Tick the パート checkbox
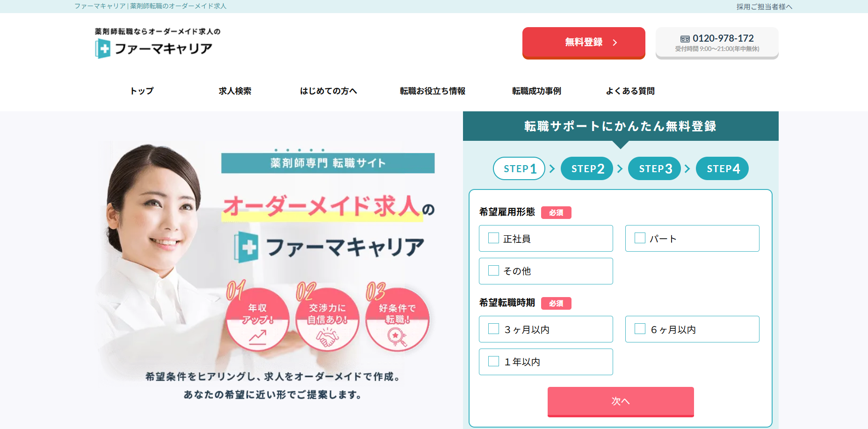The image size is (868, 429). [x=640, y=238]
